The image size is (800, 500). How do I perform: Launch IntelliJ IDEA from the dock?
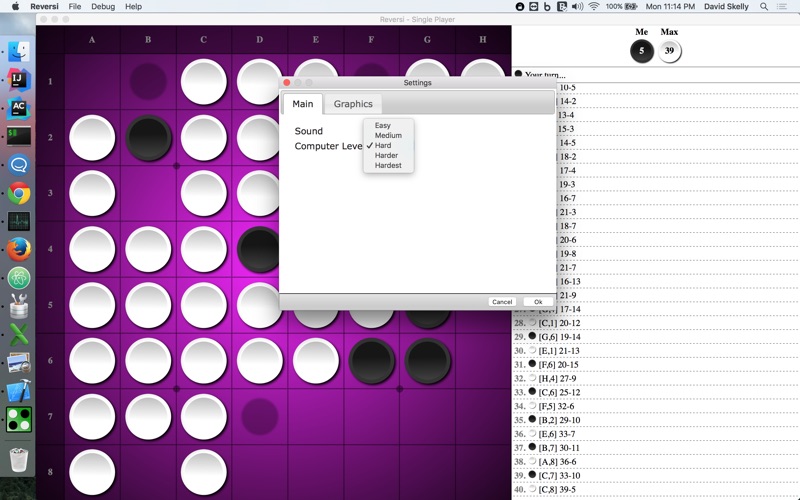coord(19,80)
